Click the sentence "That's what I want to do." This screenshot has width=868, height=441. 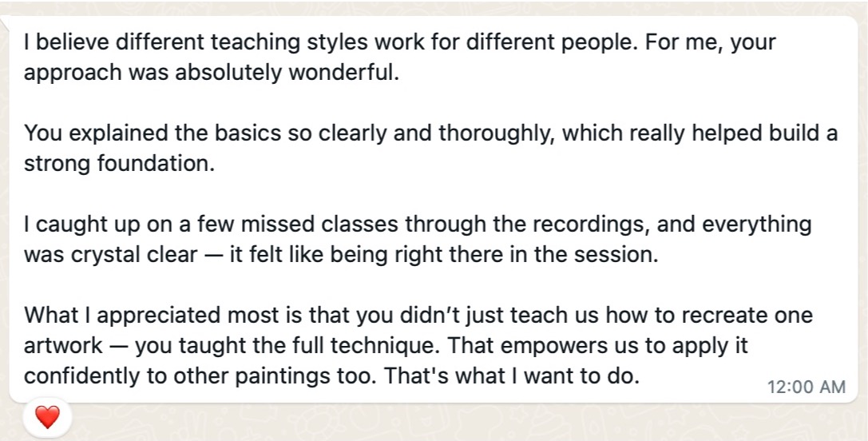coord(512,376)
